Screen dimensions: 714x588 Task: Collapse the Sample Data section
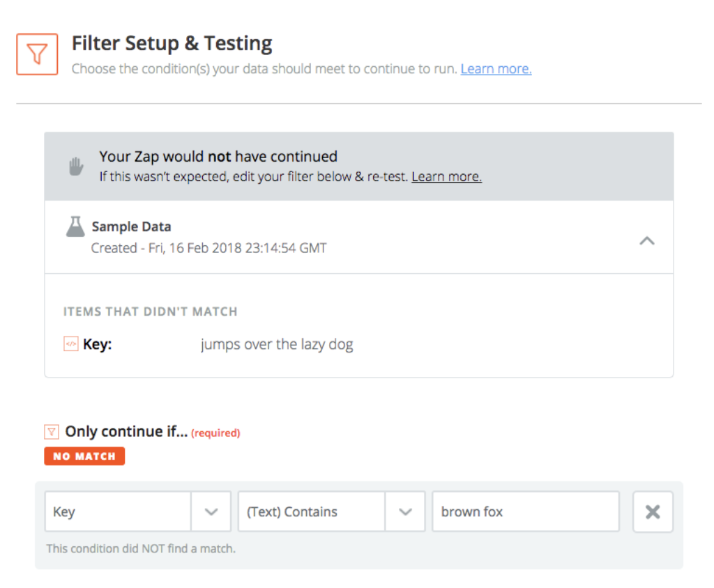[647, 240]
